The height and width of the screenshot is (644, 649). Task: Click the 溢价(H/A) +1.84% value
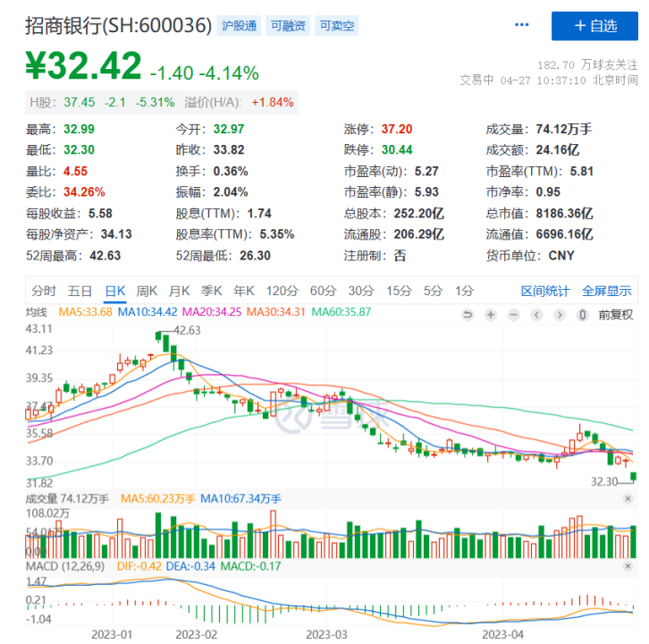(x=273, y=102)
